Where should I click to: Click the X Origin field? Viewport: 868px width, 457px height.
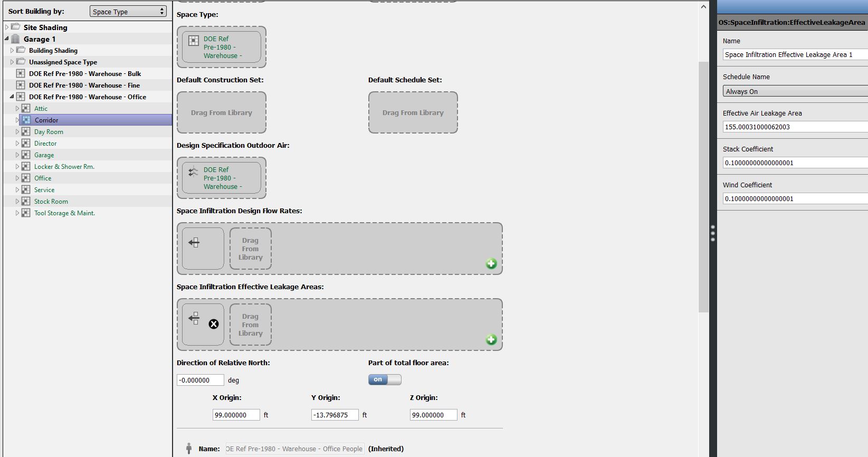click(x=236, y=415)
